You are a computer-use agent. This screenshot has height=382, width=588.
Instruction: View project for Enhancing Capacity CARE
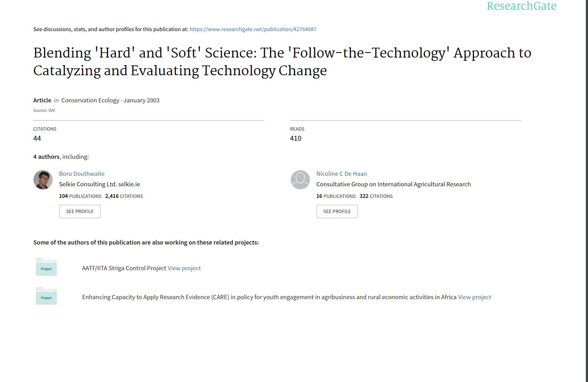pyautogui.click(x=474, y=297)
